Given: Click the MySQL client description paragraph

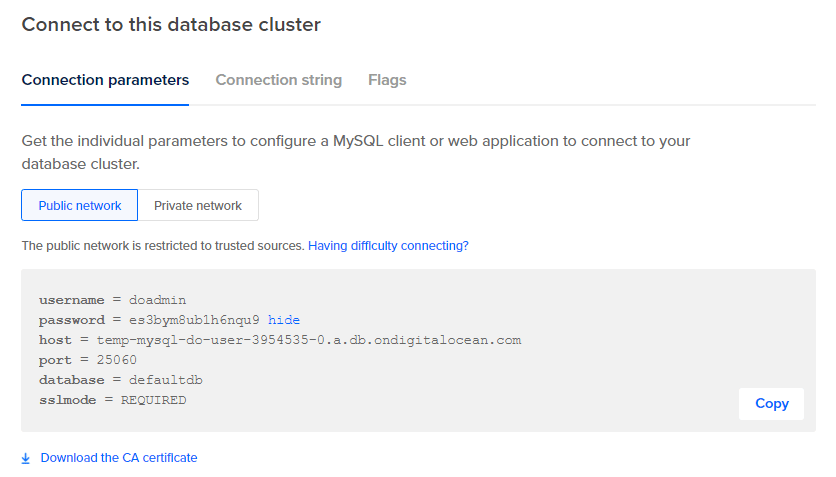Looking at the screenshot, I should pyautogui.click(x=355, y=151).
